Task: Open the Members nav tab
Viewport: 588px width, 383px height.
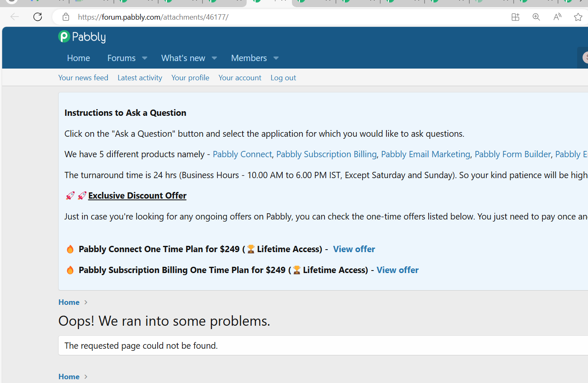Action: [x=249, y=58]
